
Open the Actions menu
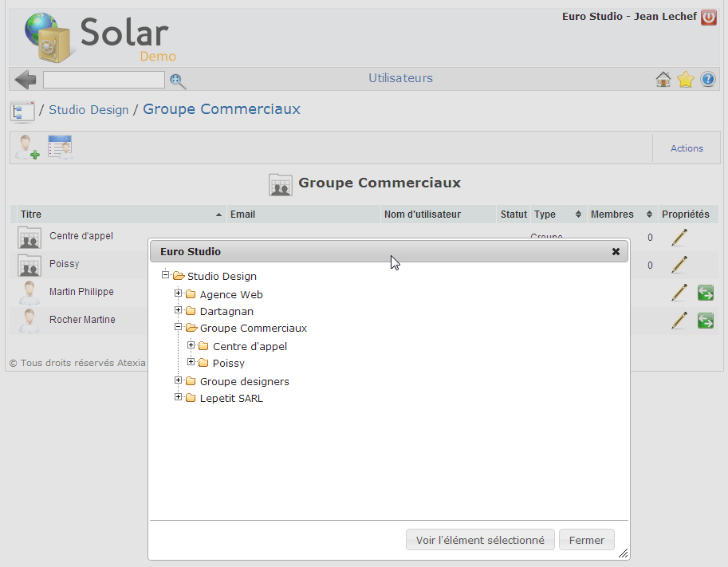coord(687,148)
